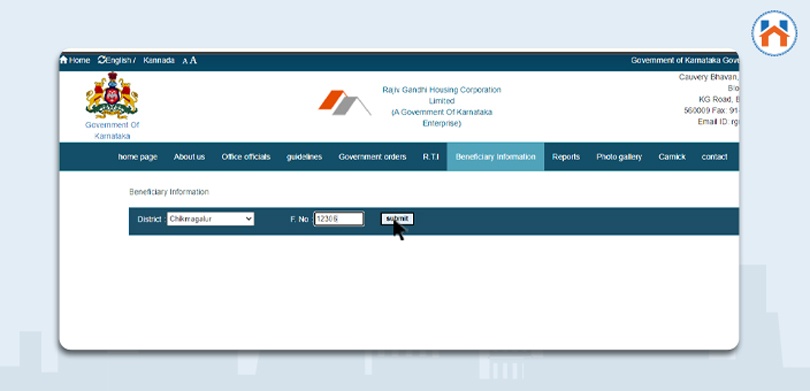Open the About us menu

click(x=189, y=157)
